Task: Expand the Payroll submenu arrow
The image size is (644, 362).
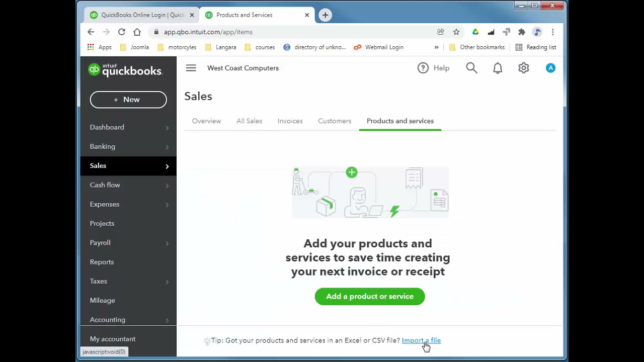Action: point(167,243)
